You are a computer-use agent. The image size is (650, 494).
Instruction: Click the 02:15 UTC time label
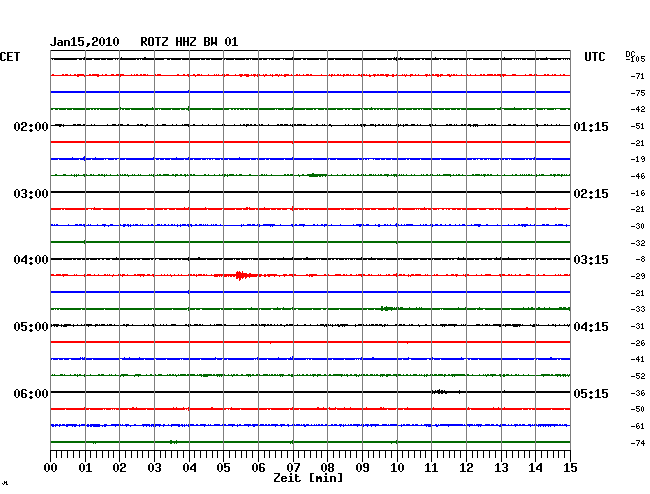pyautogui.click(x=591, y=194)
